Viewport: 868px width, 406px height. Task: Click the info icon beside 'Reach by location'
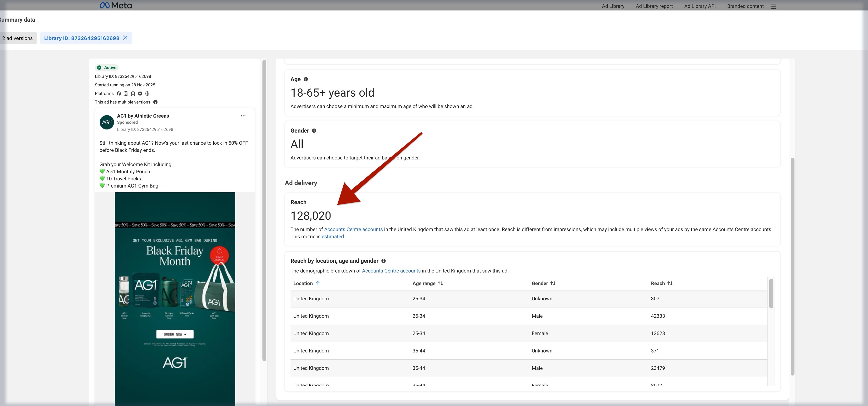click(384, 261)
